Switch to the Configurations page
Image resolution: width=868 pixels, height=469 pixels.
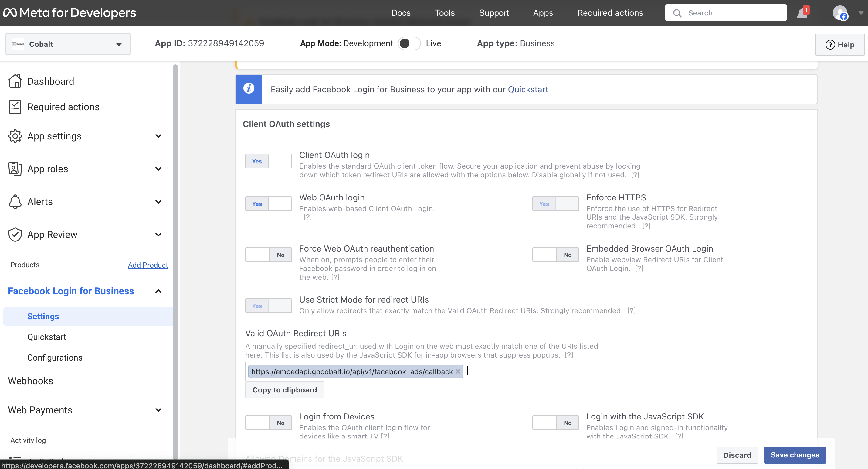(55, 358)
